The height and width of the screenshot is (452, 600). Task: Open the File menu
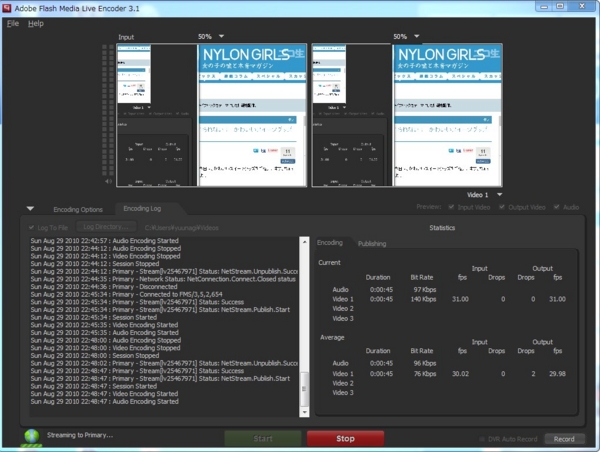(x=13, y=24)
